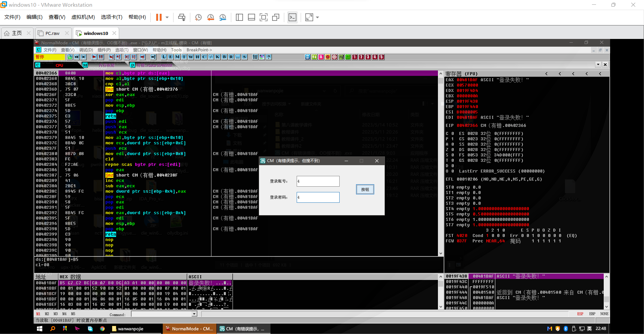This screenshot has height=334, width=644.
Task: Open the Command combo box dropdown arrow
Action: pos(194,314)
